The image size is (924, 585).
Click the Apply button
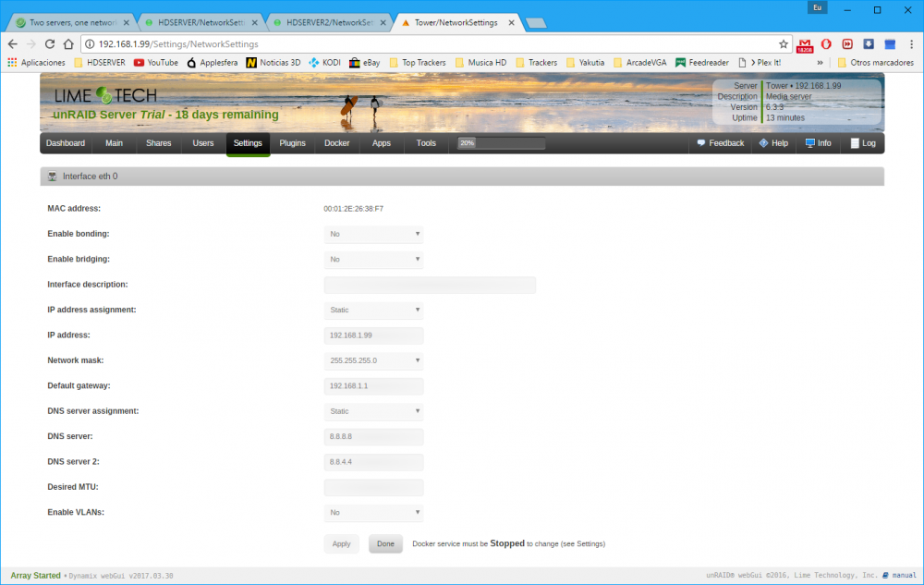click(341, 543)
